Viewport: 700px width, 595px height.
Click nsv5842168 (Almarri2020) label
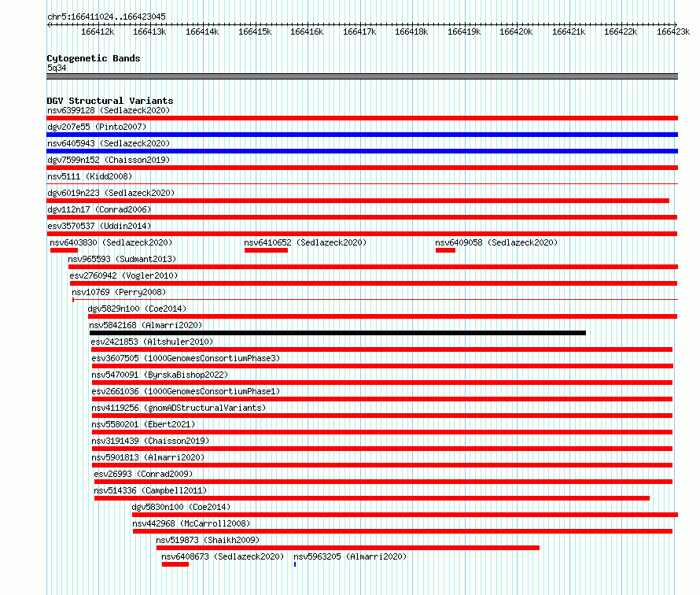[146, 325]
